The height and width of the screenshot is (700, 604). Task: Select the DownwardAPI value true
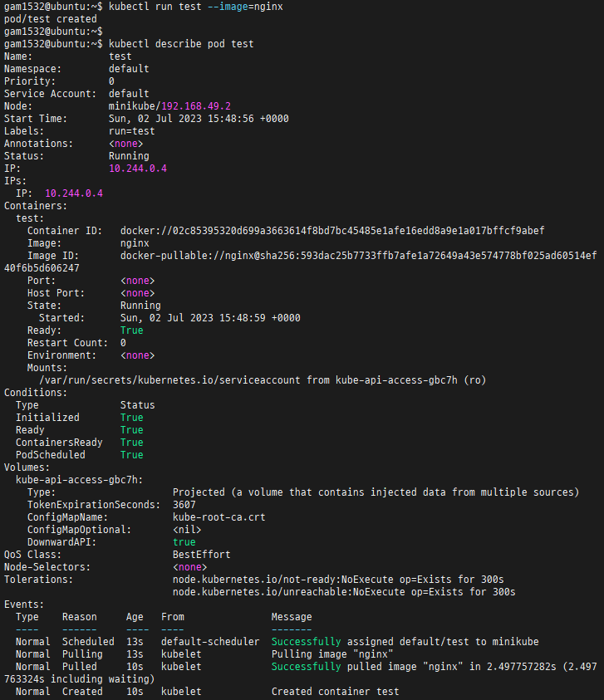(x=184, y=542)
